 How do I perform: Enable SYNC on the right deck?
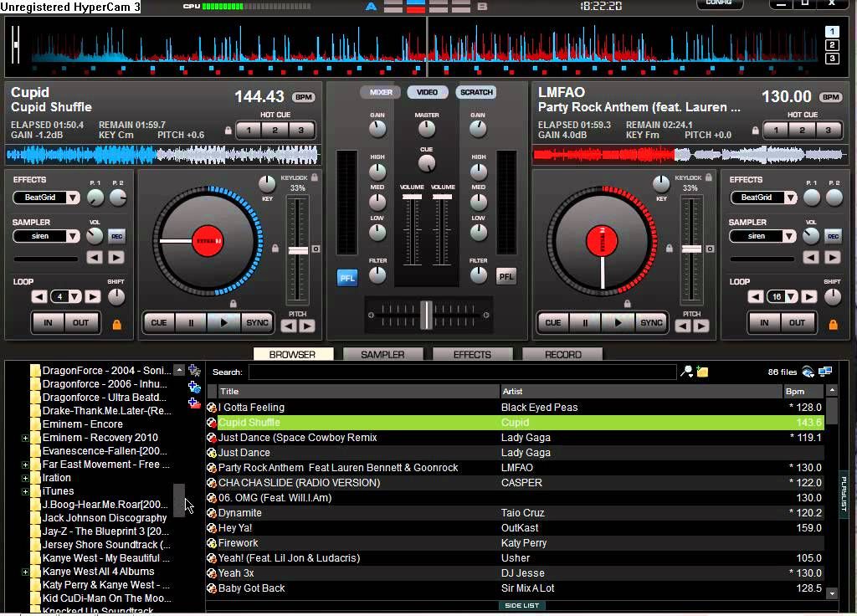coord(651,322)
